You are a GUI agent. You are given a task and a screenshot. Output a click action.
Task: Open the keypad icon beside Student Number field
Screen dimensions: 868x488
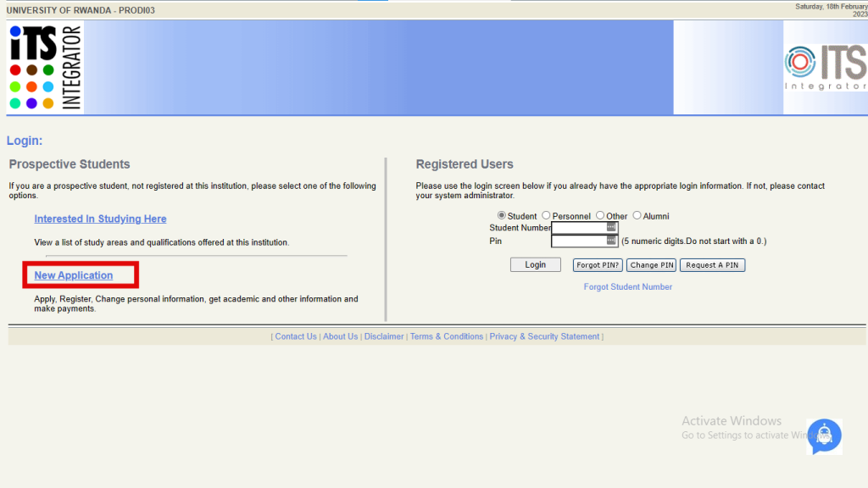tap(612, 227)
